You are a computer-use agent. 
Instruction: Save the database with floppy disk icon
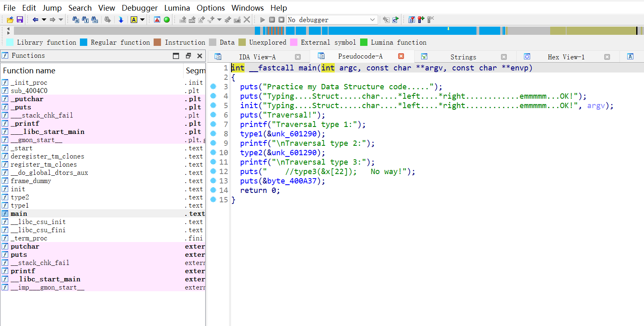19,20
